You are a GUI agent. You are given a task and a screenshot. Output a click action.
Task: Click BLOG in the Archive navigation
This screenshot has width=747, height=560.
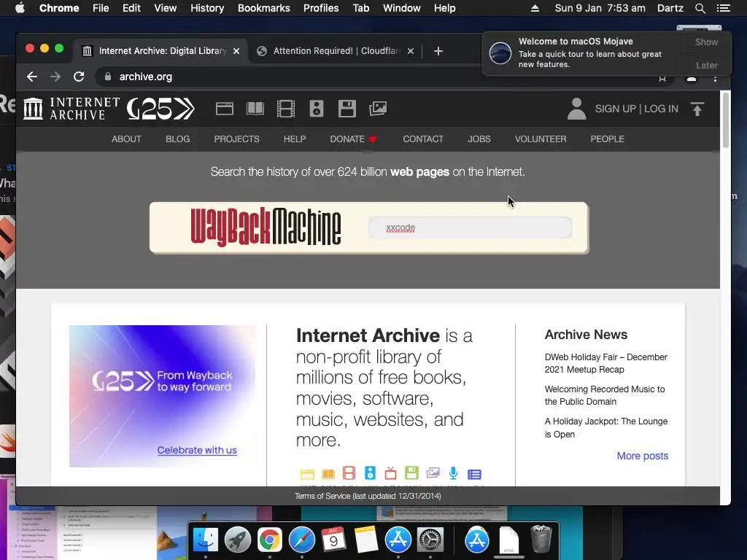point(178,139)
